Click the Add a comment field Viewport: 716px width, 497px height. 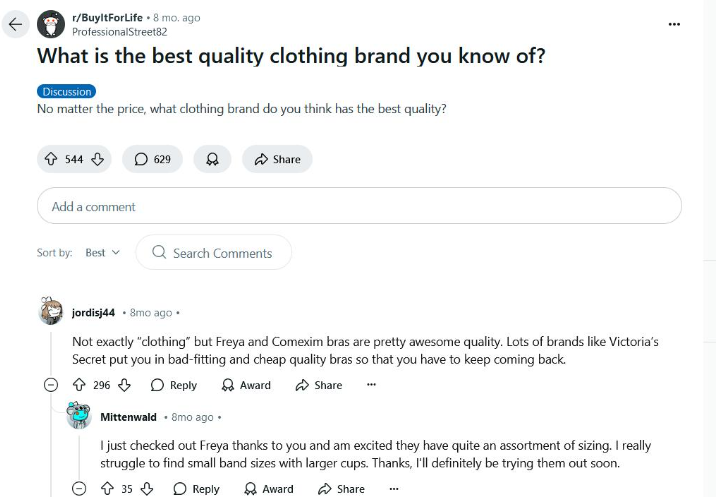[359, 206]
